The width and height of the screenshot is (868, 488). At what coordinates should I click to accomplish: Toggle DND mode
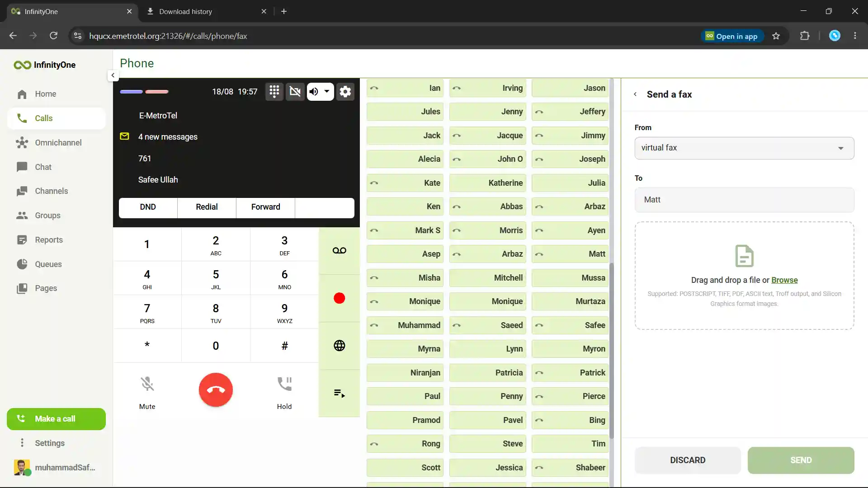click(x=148, y=207)
